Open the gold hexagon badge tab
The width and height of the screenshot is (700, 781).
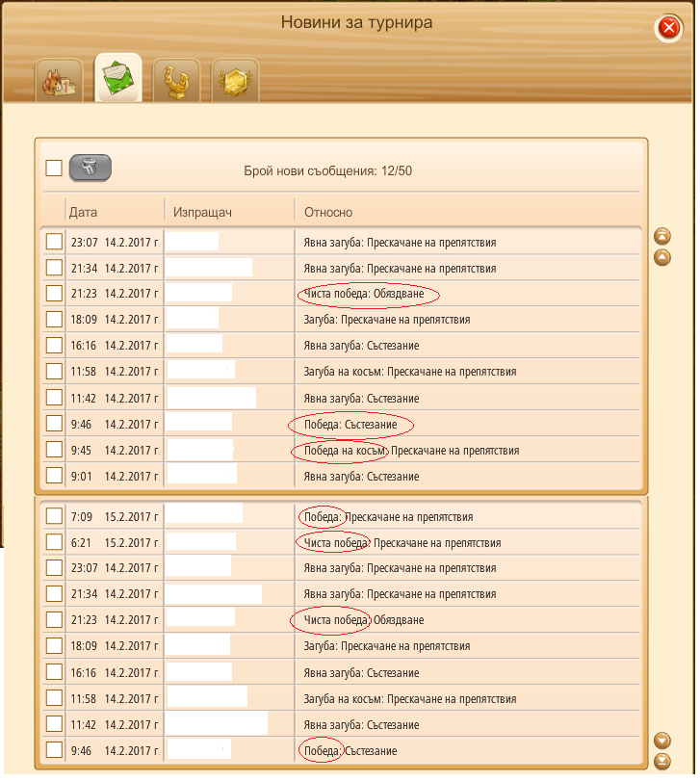235,81
